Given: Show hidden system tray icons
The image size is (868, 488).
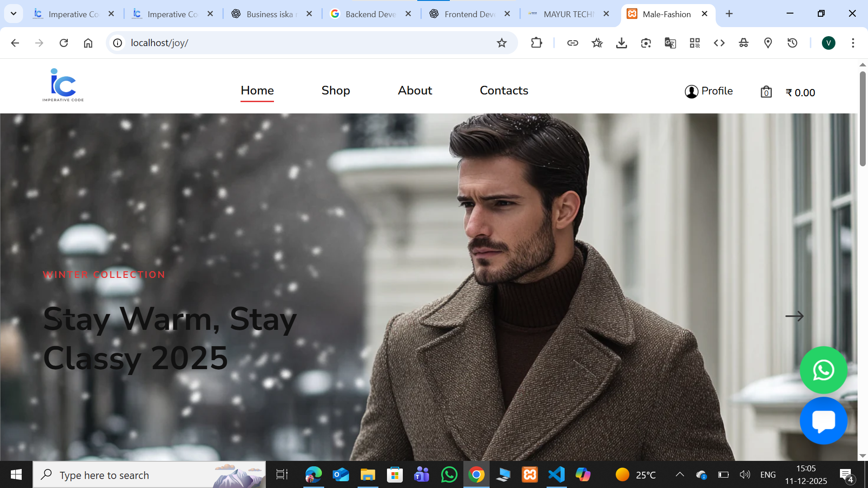Looking at the screenshot, I should 679,474.
